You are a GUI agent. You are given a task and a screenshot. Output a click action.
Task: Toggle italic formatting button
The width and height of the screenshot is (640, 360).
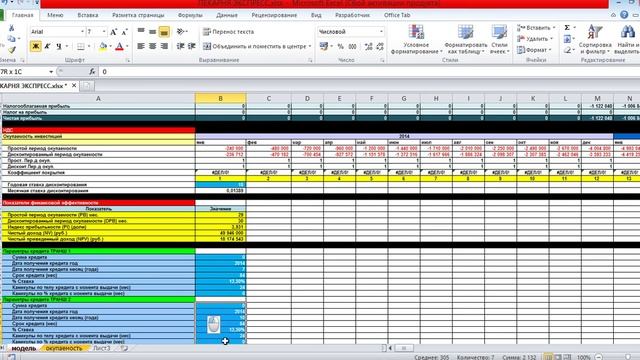[47, 46]
